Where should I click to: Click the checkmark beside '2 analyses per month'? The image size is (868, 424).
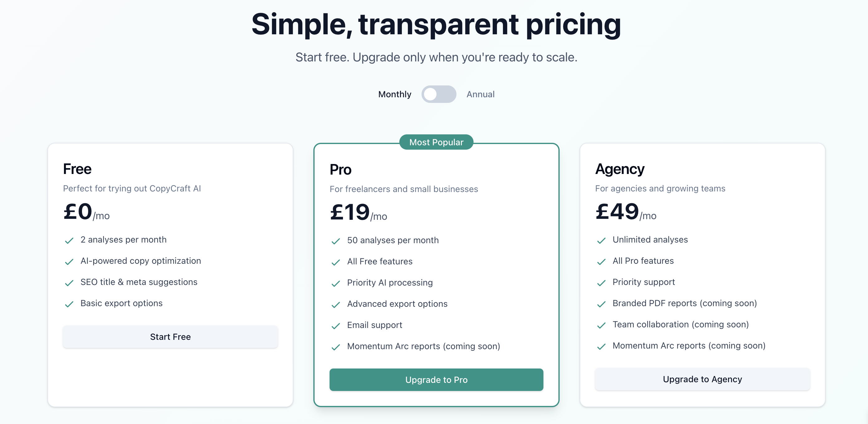(x=69, y=240)
